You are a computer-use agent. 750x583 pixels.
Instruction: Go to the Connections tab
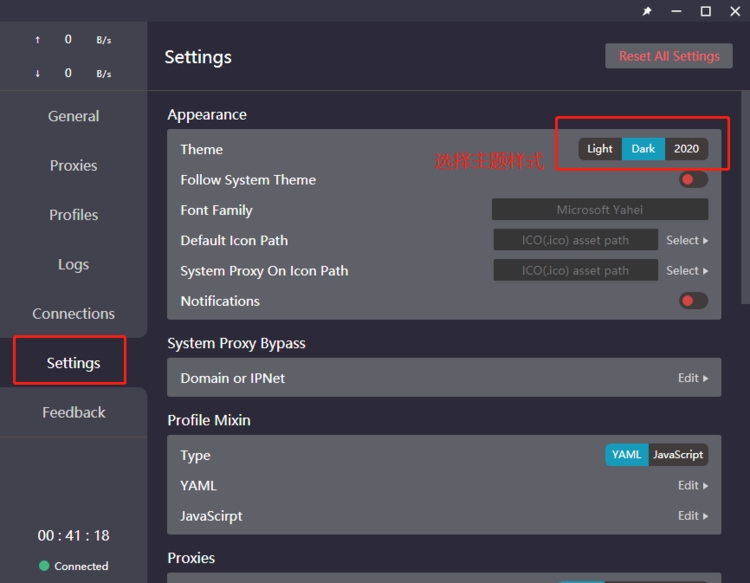(73, 314)
